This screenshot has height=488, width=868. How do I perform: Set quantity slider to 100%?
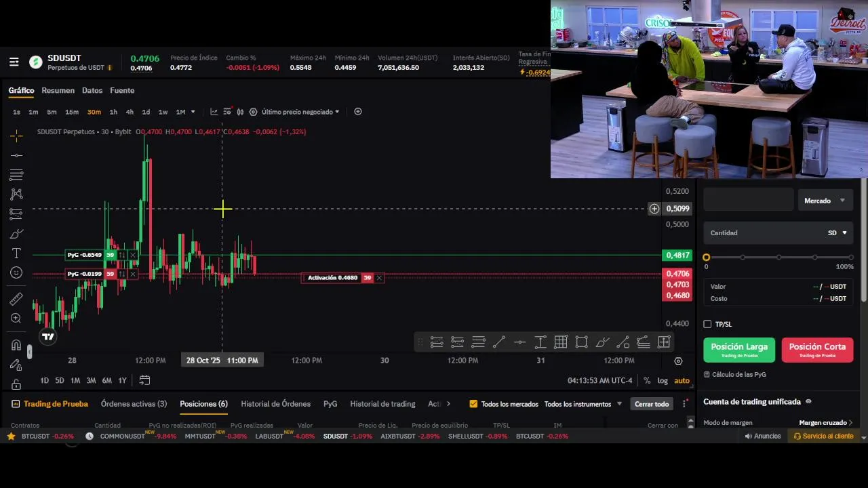[850, 258]
